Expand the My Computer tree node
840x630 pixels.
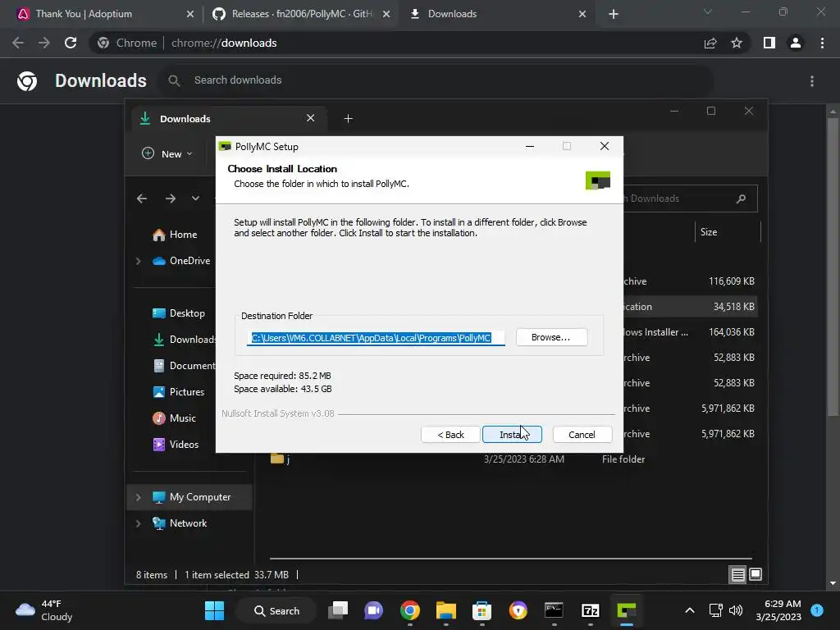[138, 497]
